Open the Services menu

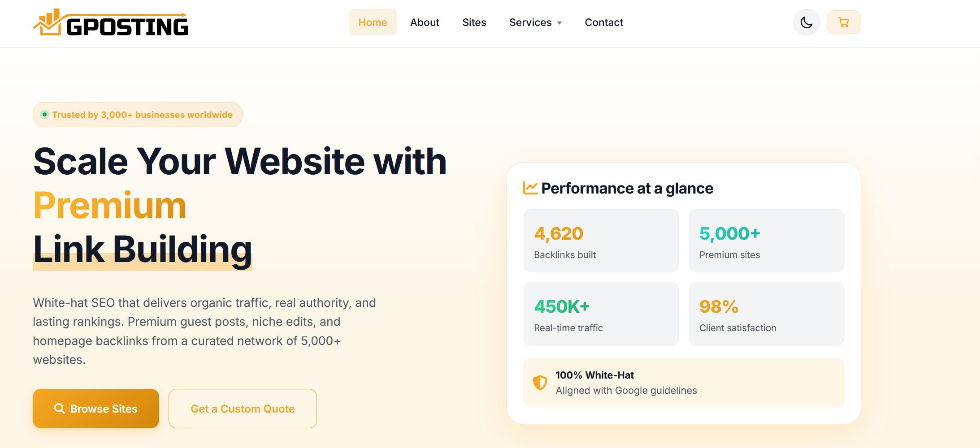tap(535, 22)
